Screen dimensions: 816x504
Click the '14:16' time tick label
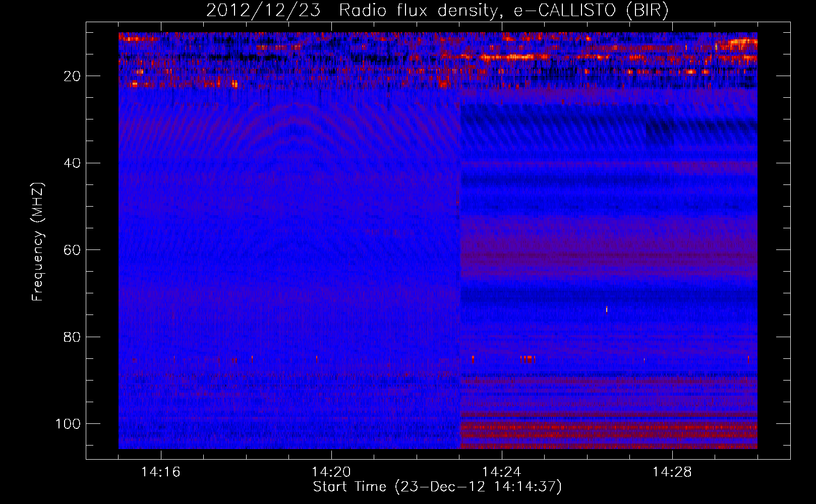[x=161, y=472]
